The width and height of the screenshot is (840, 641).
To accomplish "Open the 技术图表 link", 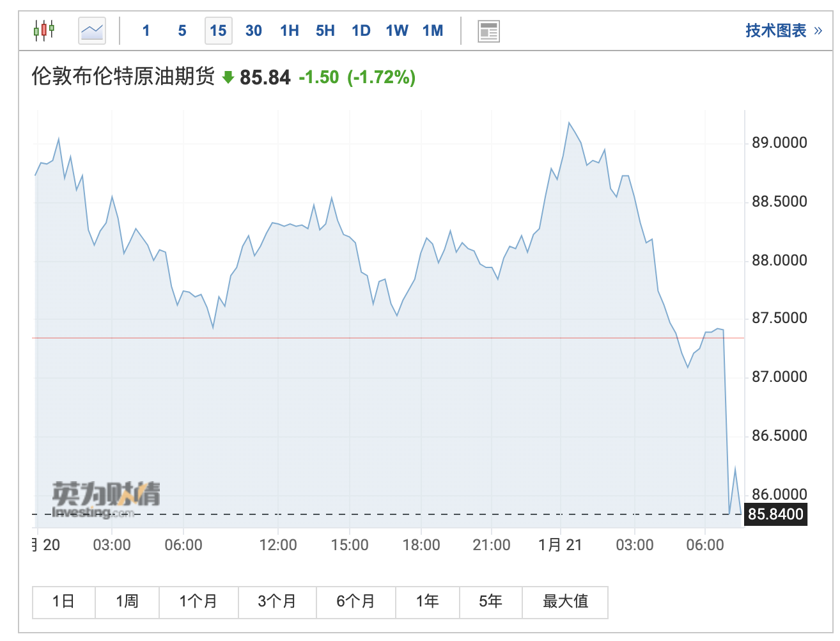I will (784, 31).
